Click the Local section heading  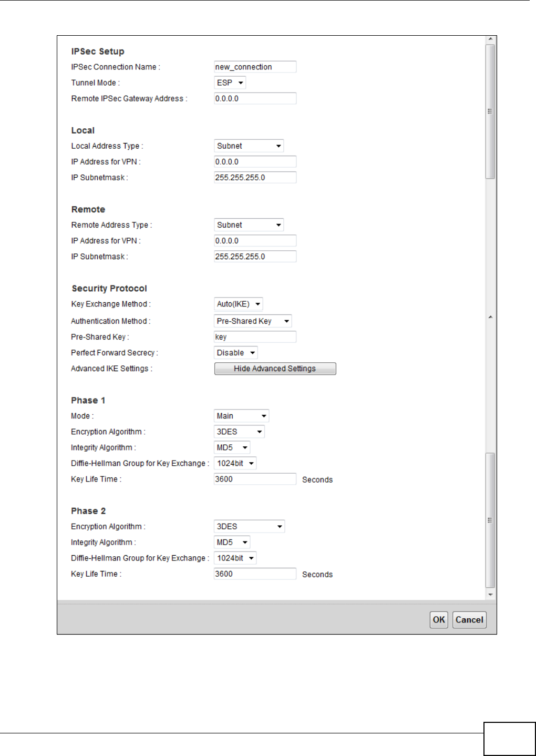[x=83, y=130]
